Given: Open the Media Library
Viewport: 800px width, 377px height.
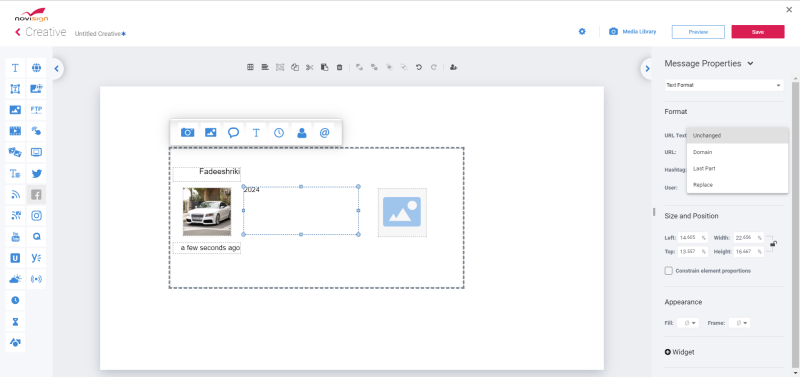Looking at the screenshot, I should [x=633, y=32].
